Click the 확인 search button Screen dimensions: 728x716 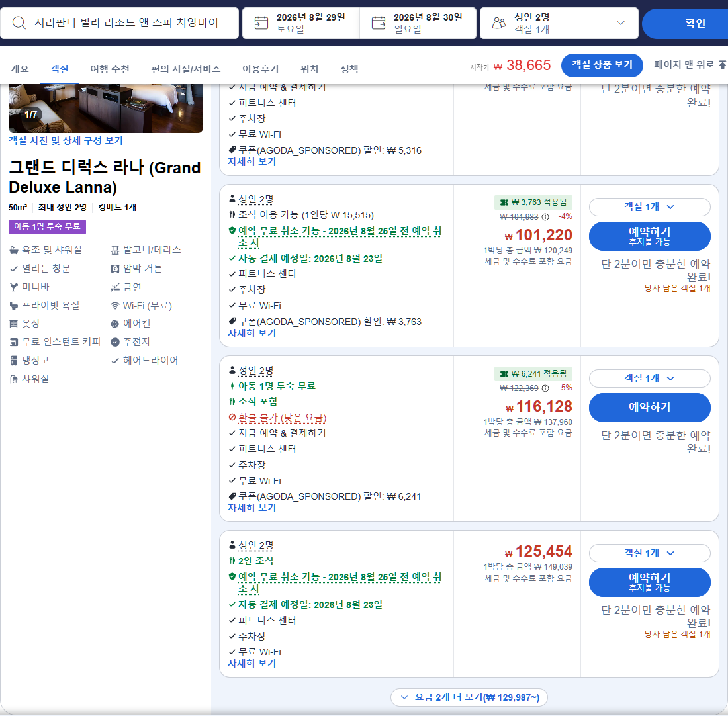tap(685, 22)
